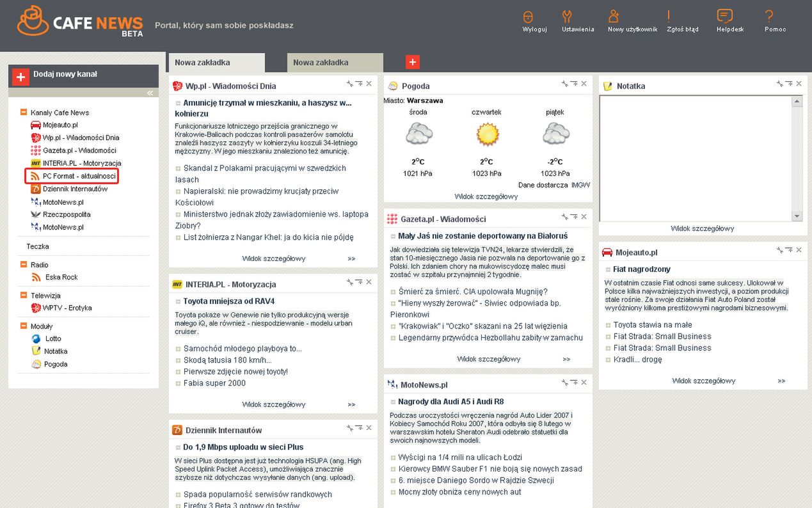The height and width of the screenshot is (508, 812).
Task: Collapse the Moduły tree group
Action: (24, 326)
